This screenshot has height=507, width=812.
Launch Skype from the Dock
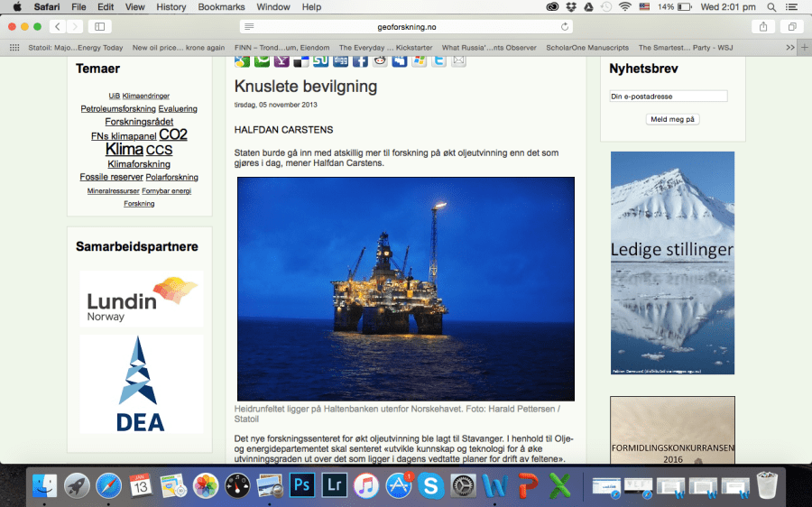[x=431, y=485]
